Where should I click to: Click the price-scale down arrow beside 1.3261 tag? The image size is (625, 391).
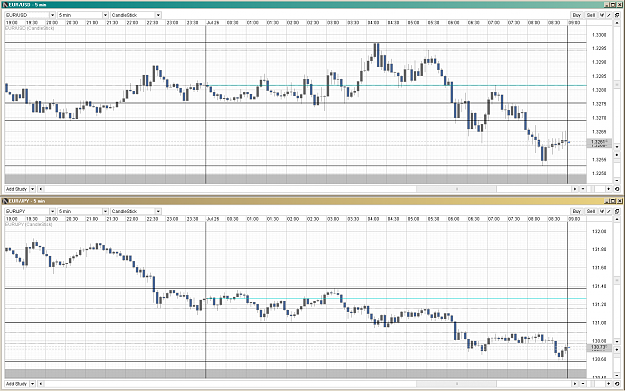pyautogui.click(x=617, y=147)
